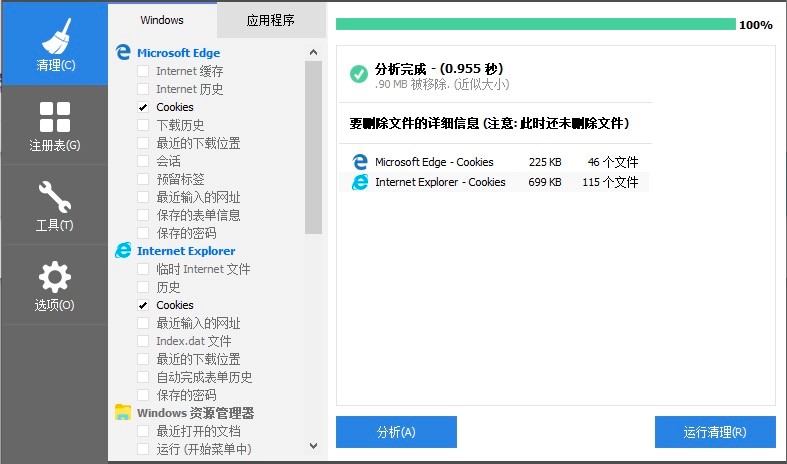Click the Internet Explorer icon in the results row

[360, 182]
